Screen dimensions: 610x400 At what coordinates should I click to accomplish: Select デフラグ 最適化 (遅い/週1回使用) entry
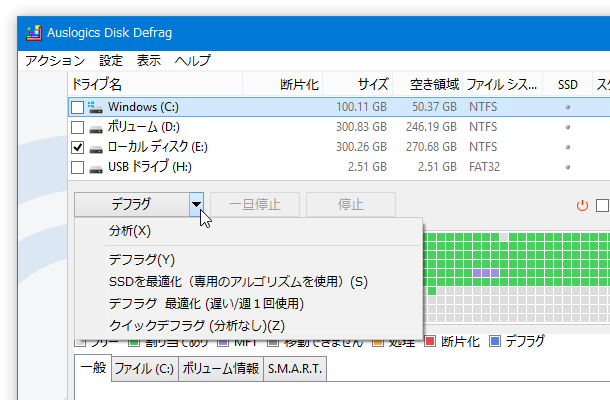click(x=249, y=304)
